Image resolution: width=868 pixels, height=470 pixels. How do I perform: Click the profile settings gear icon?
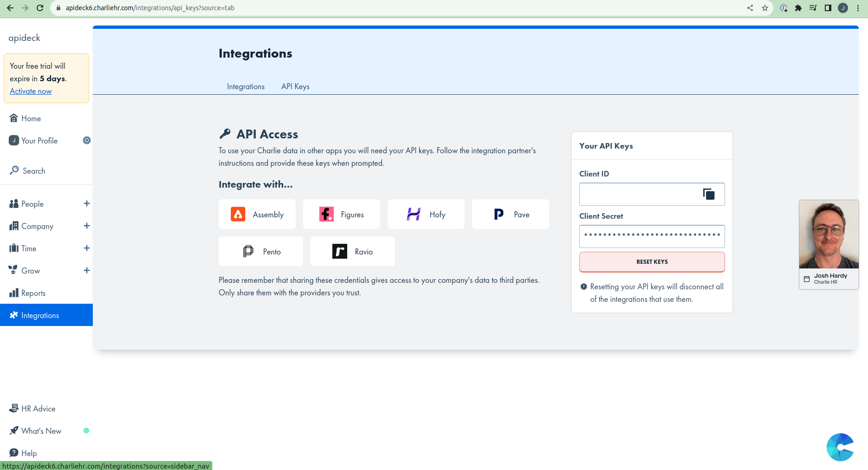86,140
